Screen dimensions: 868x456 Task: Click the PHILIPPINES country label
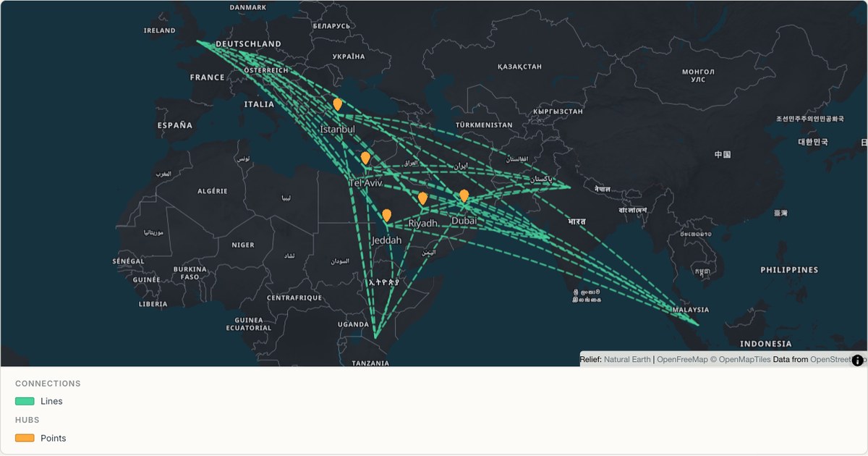click(x=789, y=270)
